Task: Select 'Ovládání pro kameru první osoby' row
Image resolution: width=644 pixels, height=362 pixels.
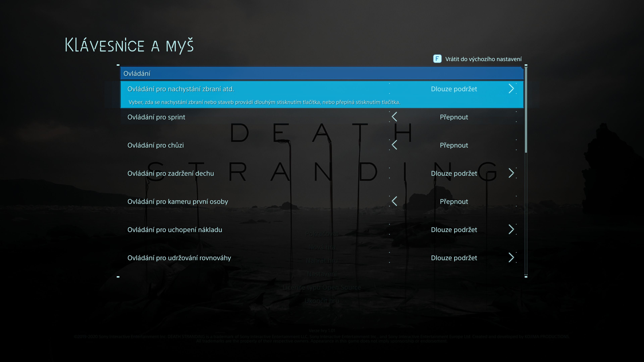Action: (x=322, y=201)
